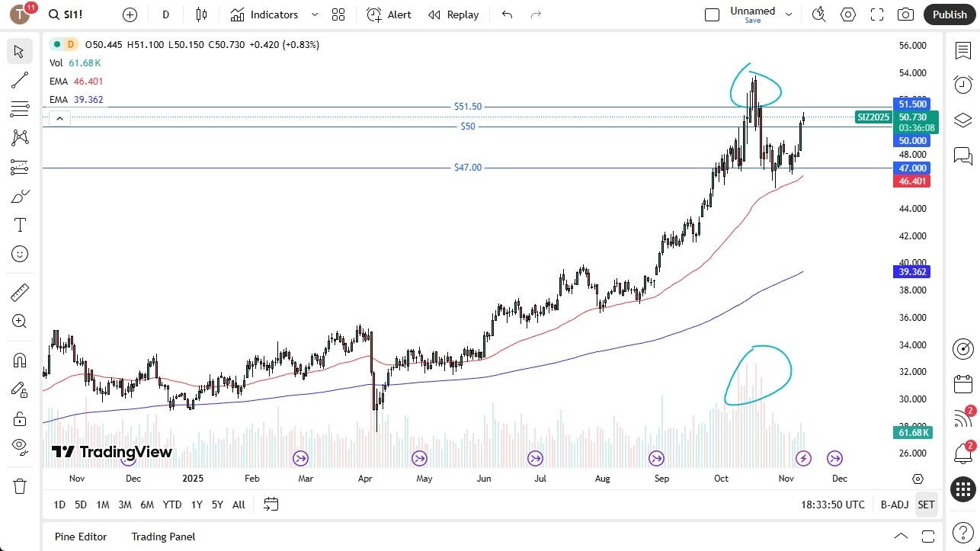
Task: Open the Emoji drawing tool
Action: coord(19,254)
